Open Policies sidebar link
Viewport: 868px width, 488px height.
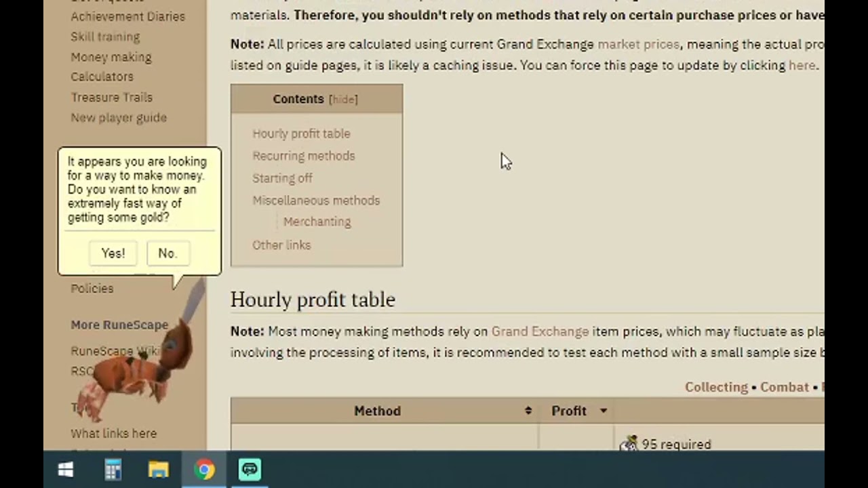click(x=92, y=288)
